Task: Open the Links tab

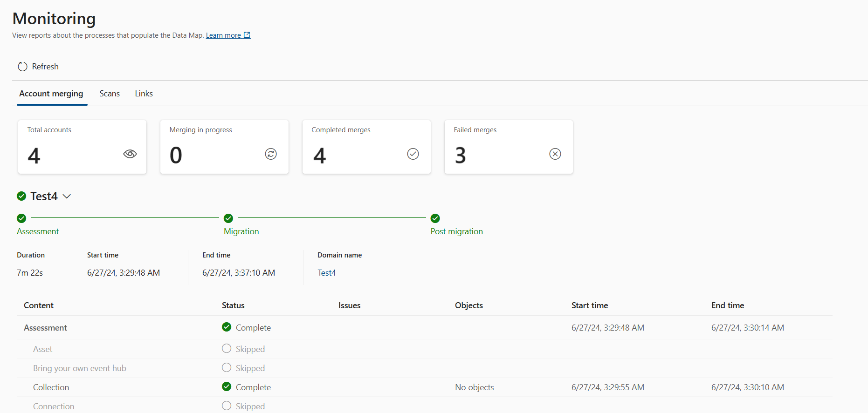Action: click(144, 94)
